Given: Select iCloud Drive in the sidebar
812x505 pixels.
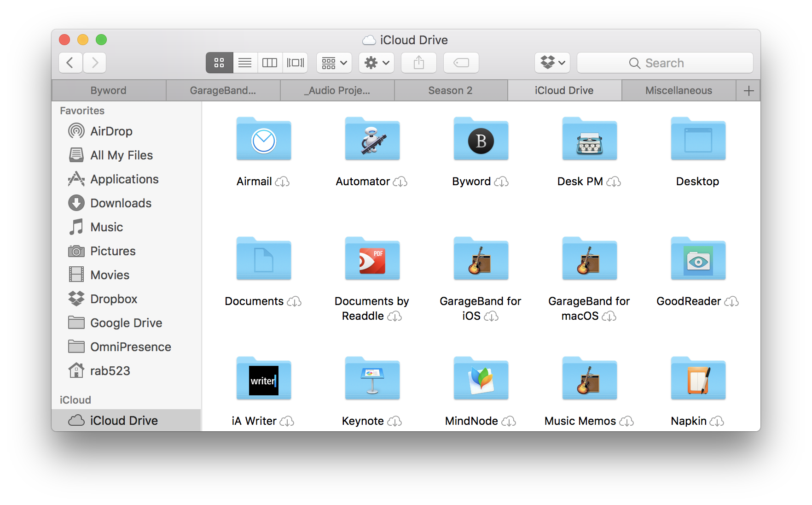Looking at the screenshot, I should tap(126, 420).
